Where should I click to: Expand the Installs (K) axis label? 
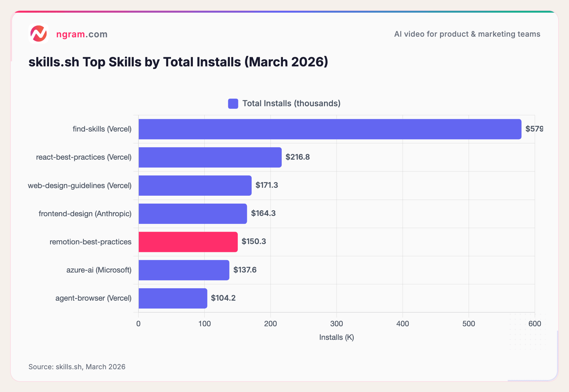[337, 337]
